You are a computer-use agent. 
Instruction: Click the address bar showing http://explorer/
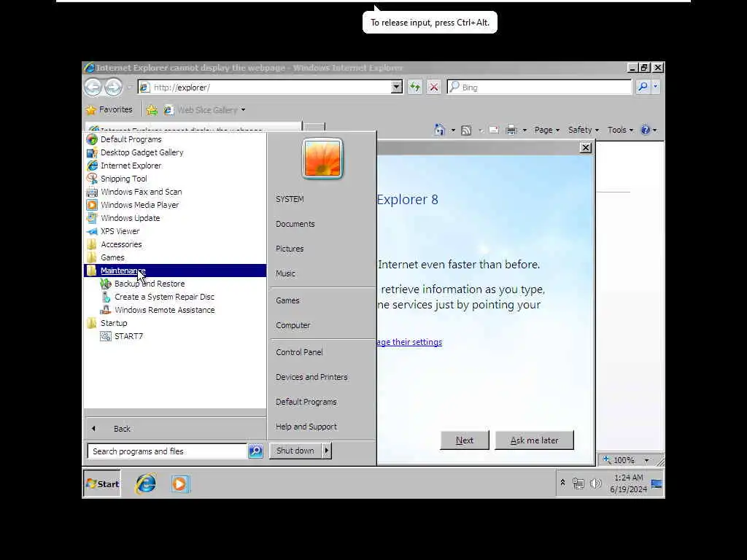click(x=265, y=87)
